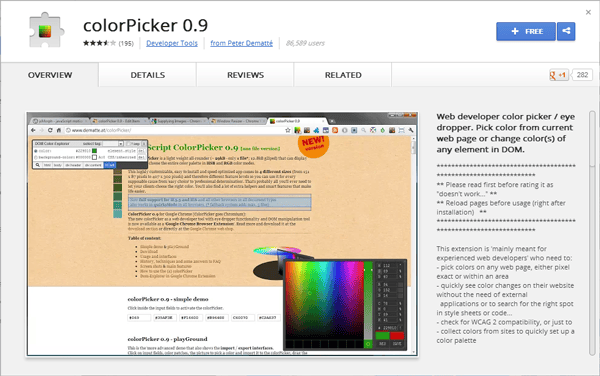The image size is (600, 376).
Task: Switch to the OVERVIEW tab
Action: (50, 75)
